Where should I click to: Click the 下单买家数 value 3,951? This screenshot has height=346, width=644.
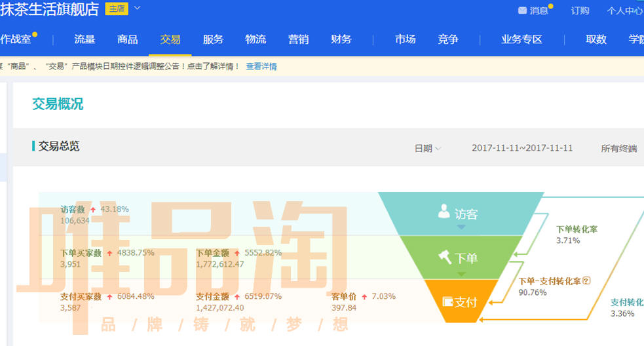pyautogui.click(x=70, y=264)
